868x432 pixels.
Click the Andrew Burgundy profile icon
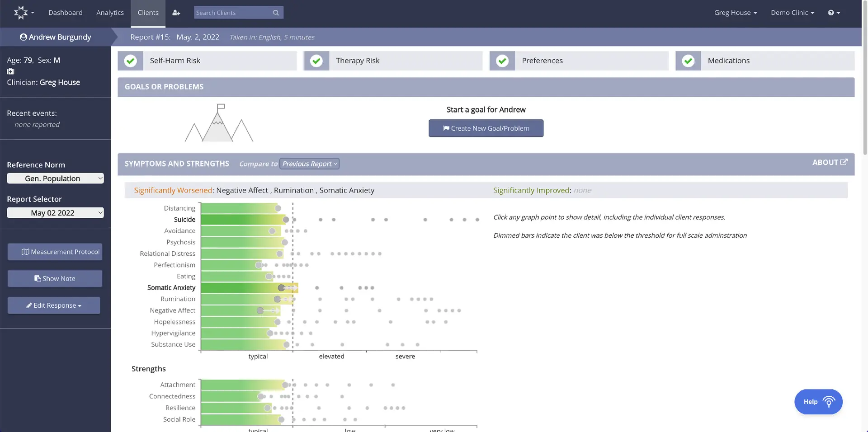pos(23,37)
